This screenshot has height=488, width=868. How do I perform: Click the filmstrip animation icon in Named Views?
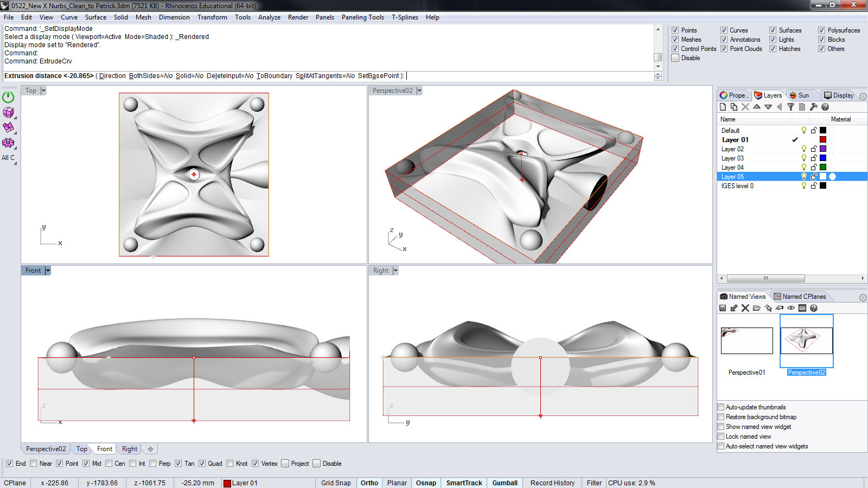[802, 308]
